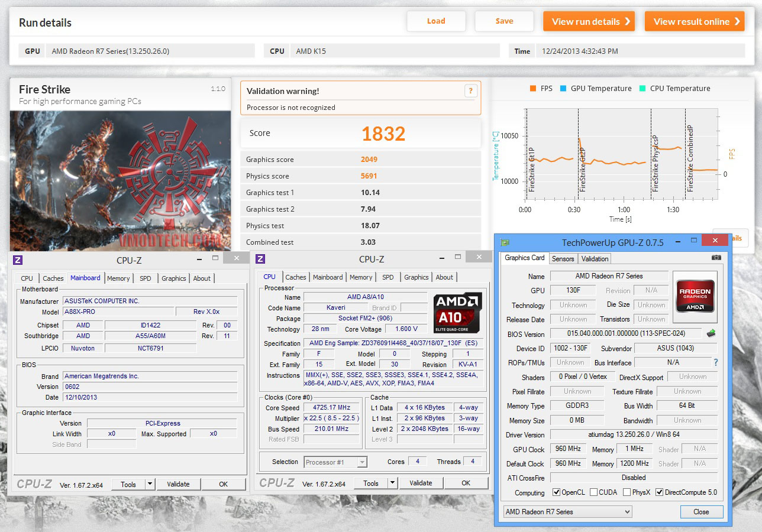The height and width of the screenshot is (532, 762).
Task: Click the Driver Version atiumdag field
Action: pos(634,434)
